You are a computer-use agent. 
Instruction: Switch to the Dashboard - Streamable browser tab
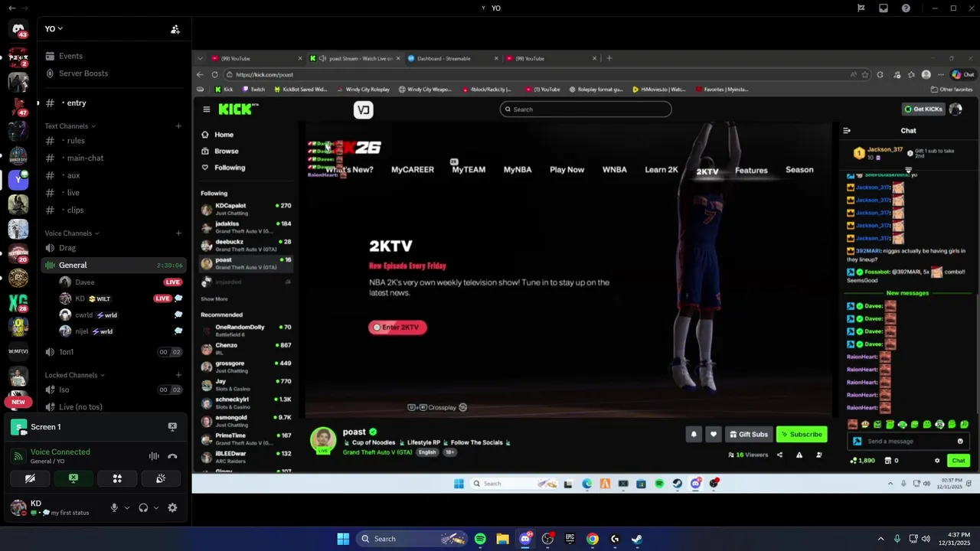453,58
